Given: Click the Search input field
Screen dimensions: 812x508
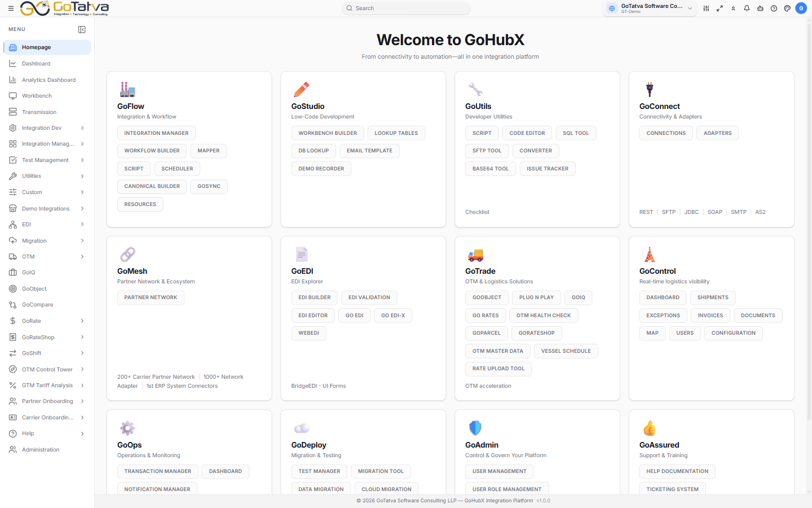Looking at the screenshot, I should click(406, 8).
